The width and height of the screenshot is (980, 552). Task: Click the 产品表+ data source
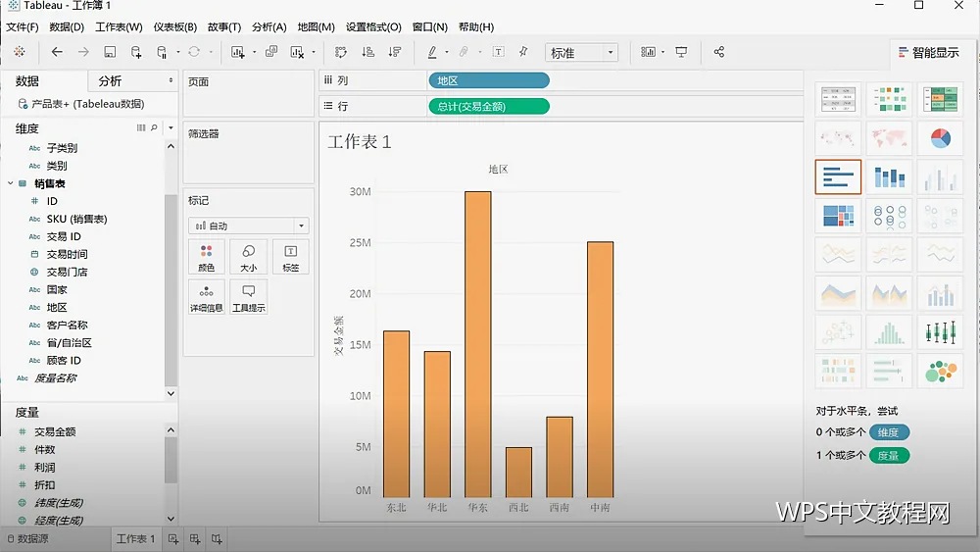(81, 104)
